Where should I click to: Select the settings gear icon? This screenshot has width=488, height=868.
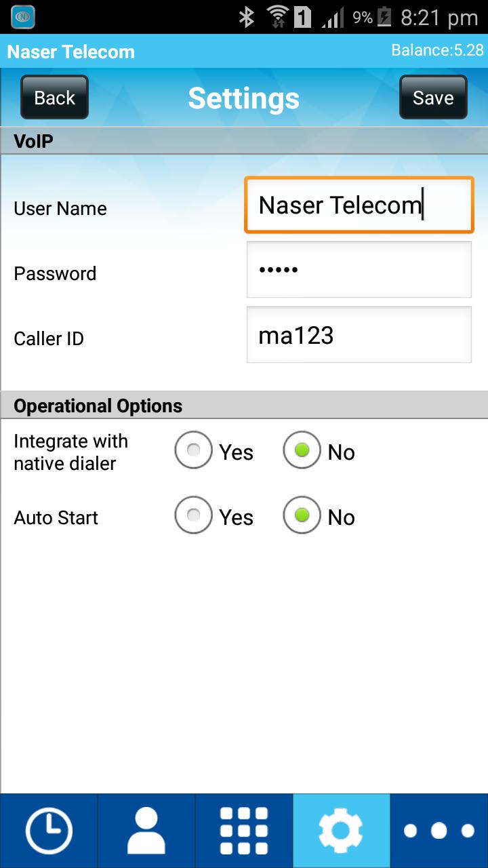(341, 829)
